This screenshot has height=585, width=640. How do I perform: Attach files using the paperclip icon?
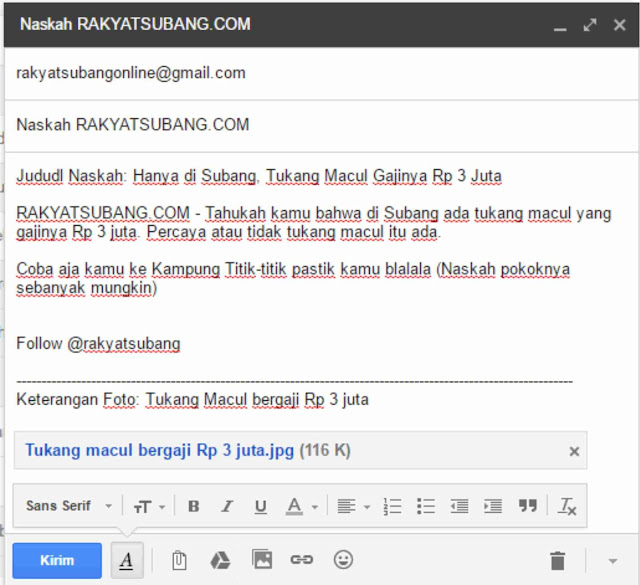[x=179, y=560]
